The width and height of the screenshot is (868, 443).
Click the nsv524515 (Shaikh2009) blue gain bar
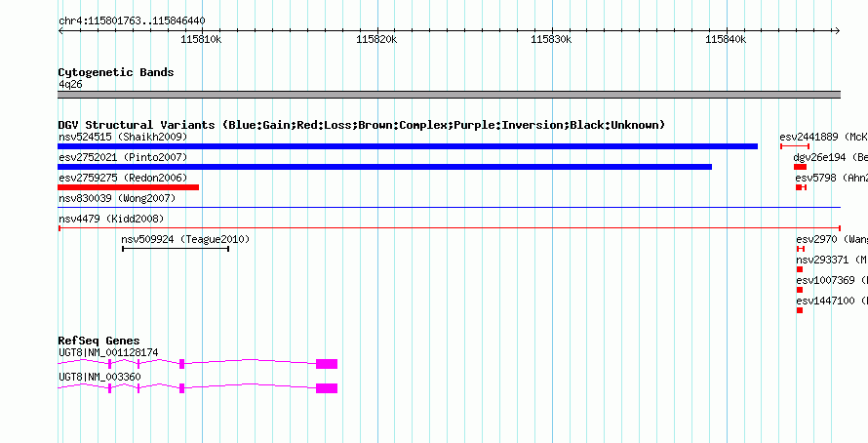coord(408,146)
